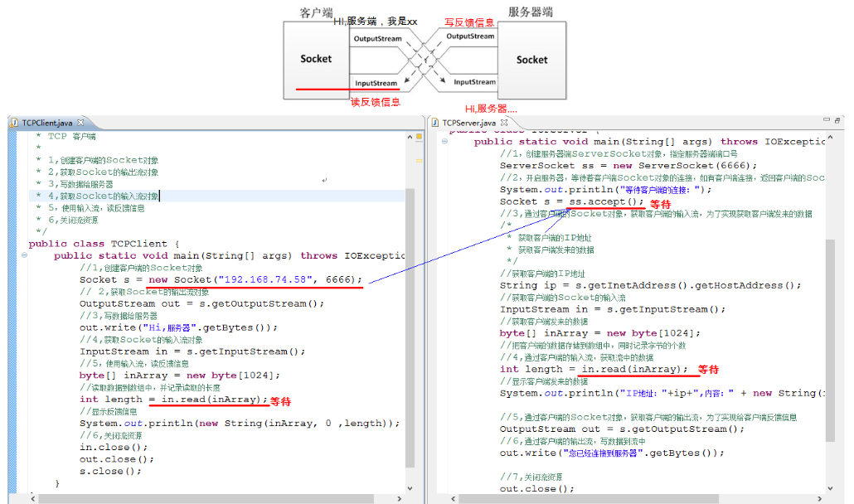
Task: Select the 服务器端 Socket box in the diagram
Action: pyautogui.click(x=531, y=59)
